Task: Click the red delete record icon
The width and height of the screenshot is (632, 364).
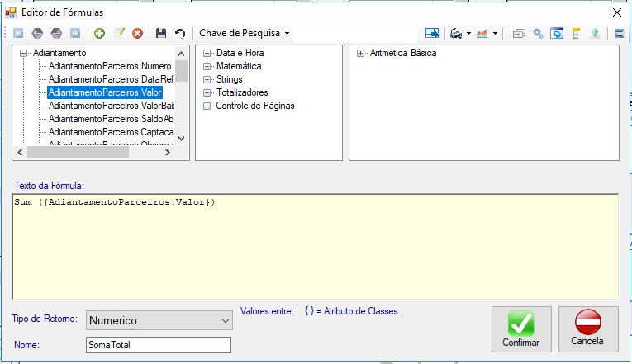Action: (x=137, y=33)
